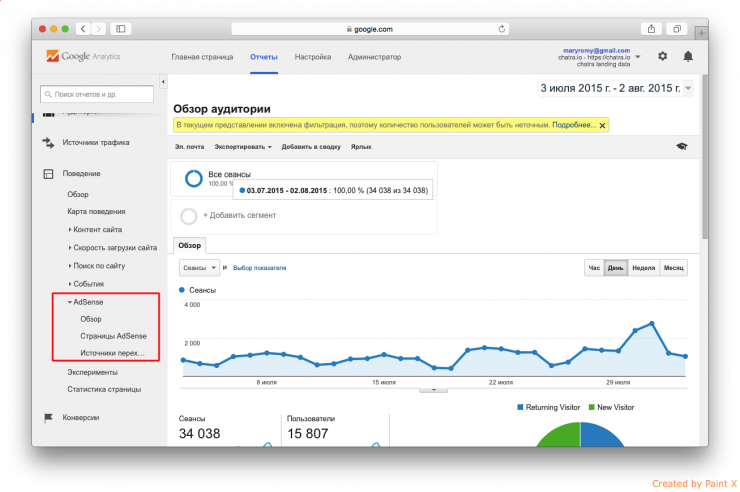Screen dimensions: 740x492
Task: Collapse the AdSense tree section
Action: click(x=70, y=302)
